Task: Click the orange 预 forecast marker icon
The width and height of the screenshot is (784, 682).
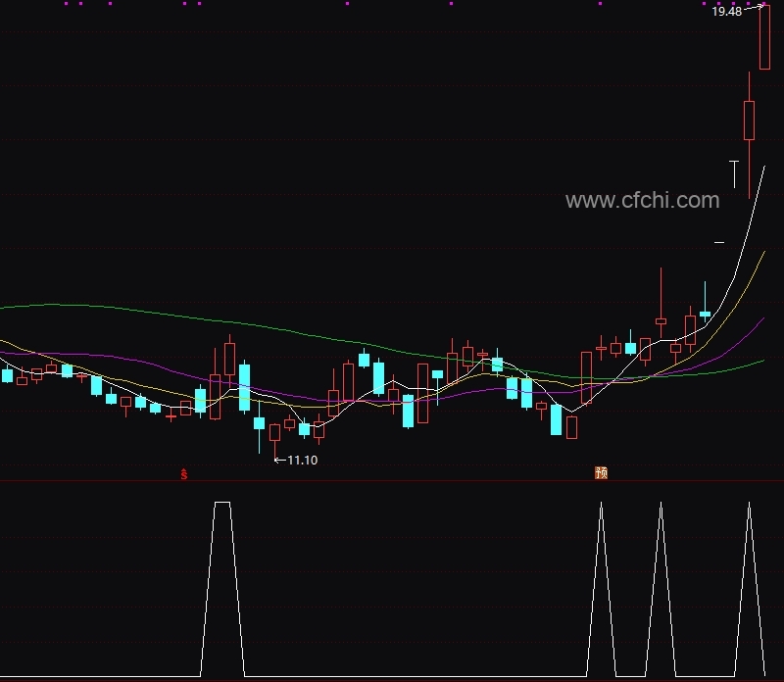Action: [601, 473]
